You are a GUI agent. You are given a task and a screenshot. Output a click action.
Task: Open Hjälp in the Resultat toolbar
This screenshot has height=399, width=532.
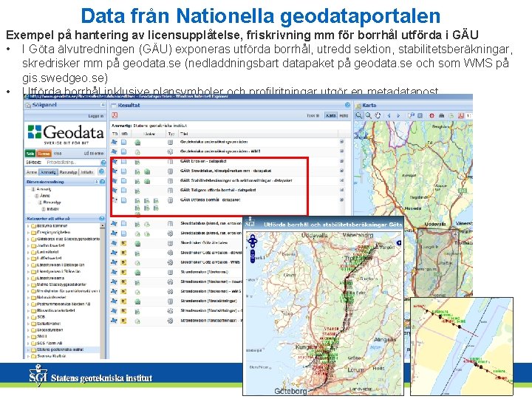point(344,116)
